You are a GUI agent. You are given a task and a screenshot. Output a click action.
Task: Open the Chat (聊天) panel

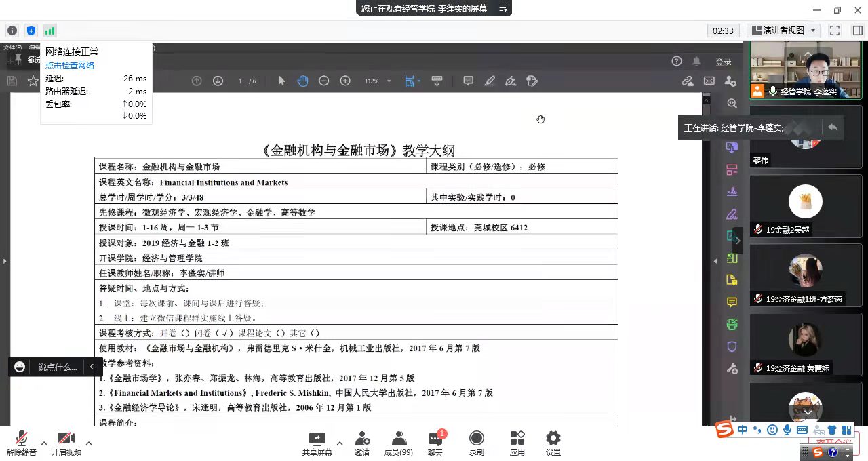[x=435, y=443]
